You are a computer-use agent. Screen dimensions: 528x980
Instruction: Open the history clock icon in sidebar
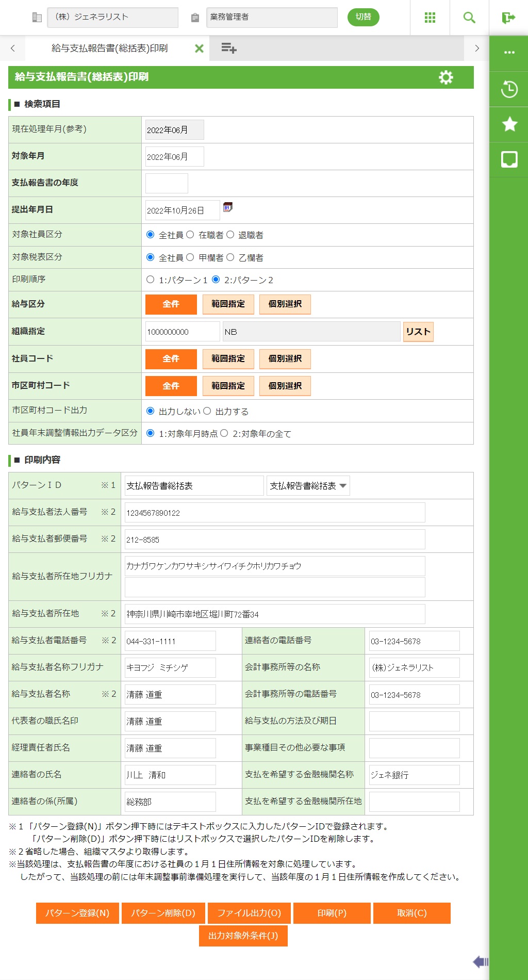509,89
